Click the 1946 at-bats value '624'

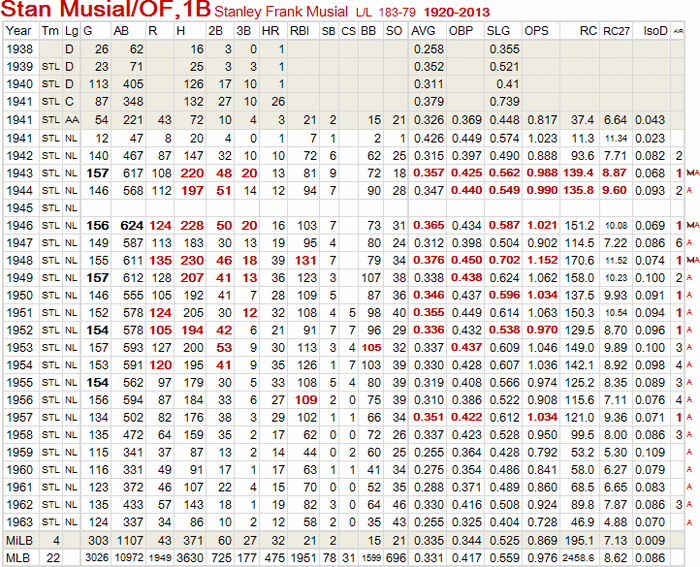click(x=132, y=225)
